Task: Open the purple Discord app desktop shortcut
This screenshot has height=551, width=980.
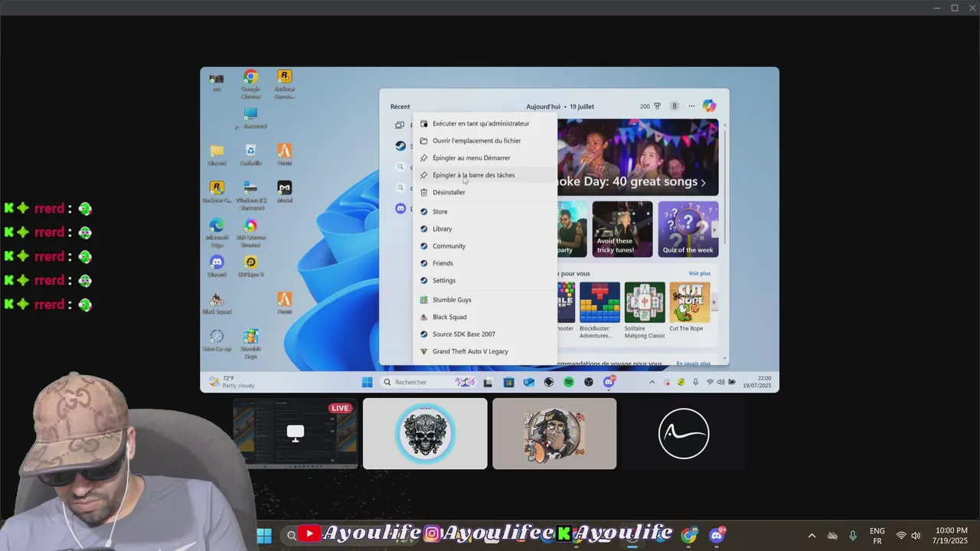Action: tap(217, 266)
